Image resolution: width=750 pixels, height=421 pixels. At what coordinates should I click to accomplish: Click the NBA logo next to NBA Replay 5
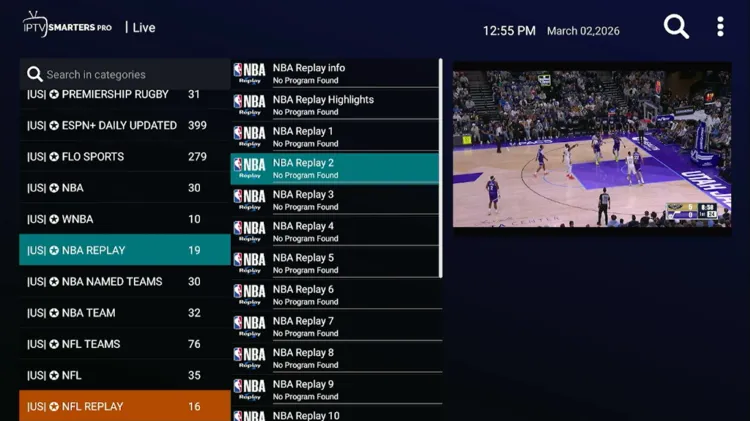249,263
